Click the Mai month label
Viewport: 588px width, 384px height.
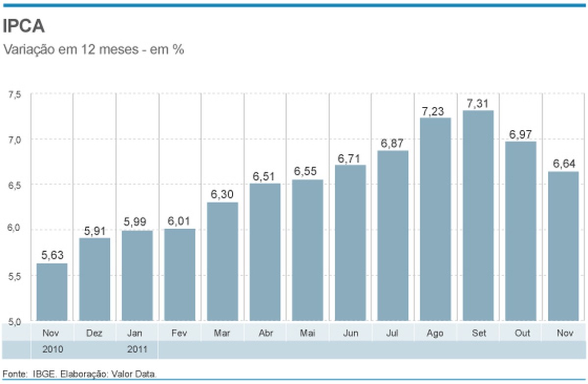308,333
